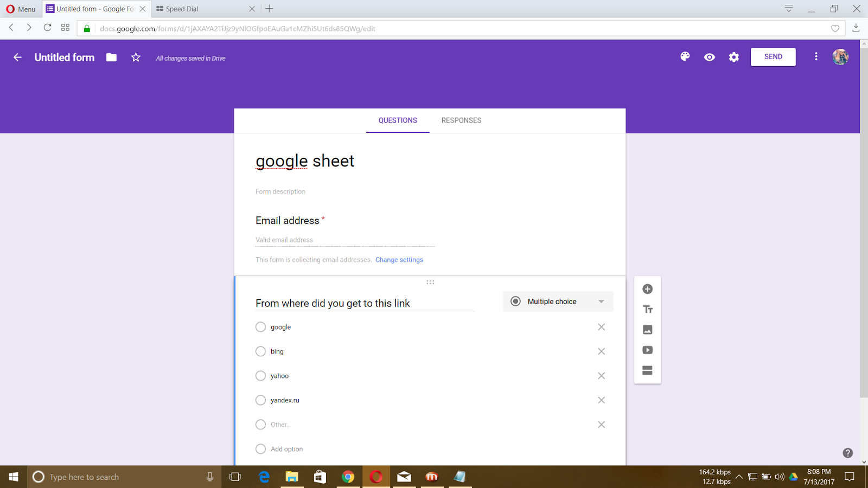The image size is (868, 488).
Task: Select the bing radio option
Action: [x=260, y=351]
